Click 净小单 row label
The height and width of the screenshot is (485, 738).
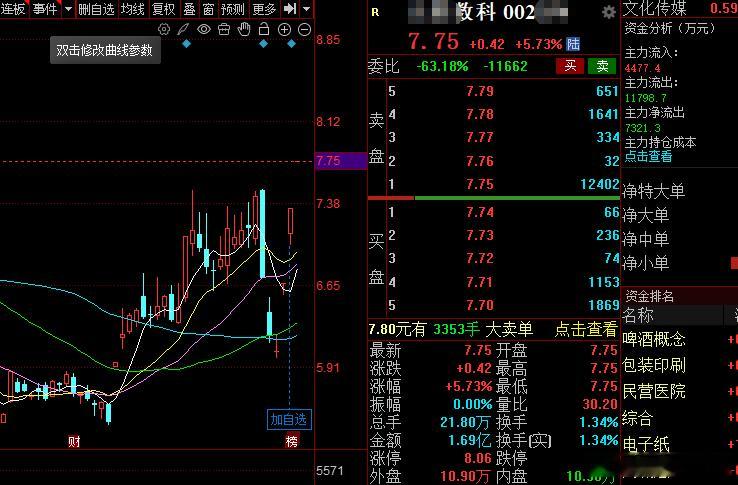[646, 263]
